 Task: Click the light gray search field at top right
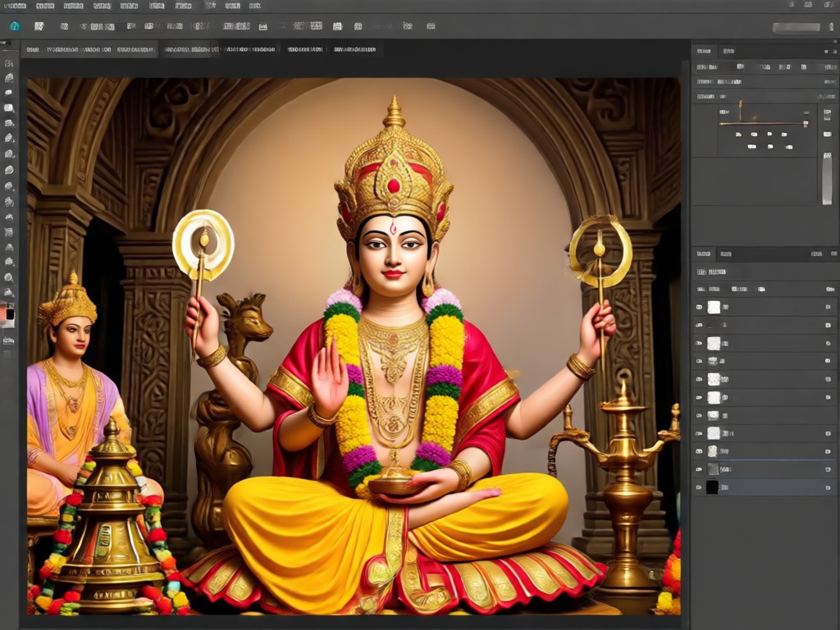(796, 27)
